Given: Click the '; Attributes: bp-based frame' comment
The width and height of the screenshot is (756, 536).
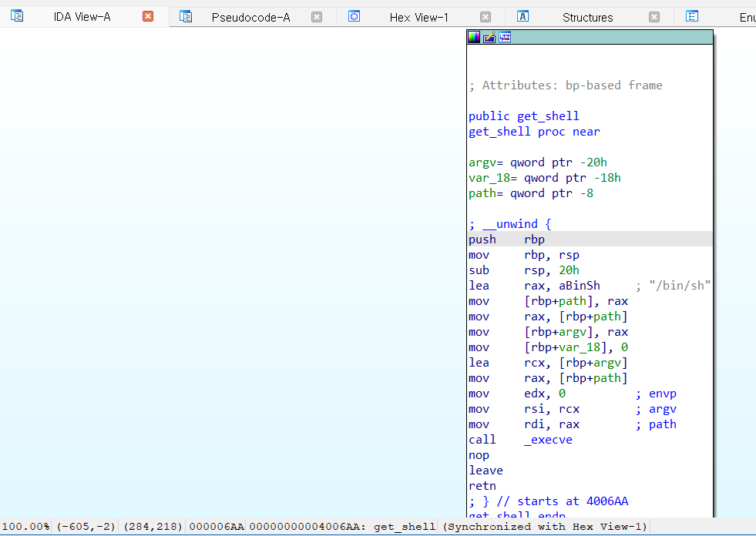Looking at the screenshot, I should pyautogui.click(x=566, y=85).
